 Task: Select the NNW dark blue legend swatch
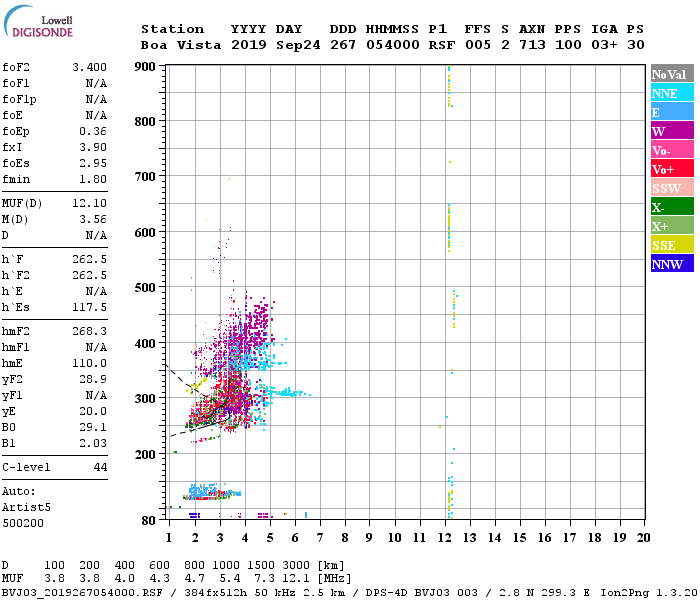point(672,263)
